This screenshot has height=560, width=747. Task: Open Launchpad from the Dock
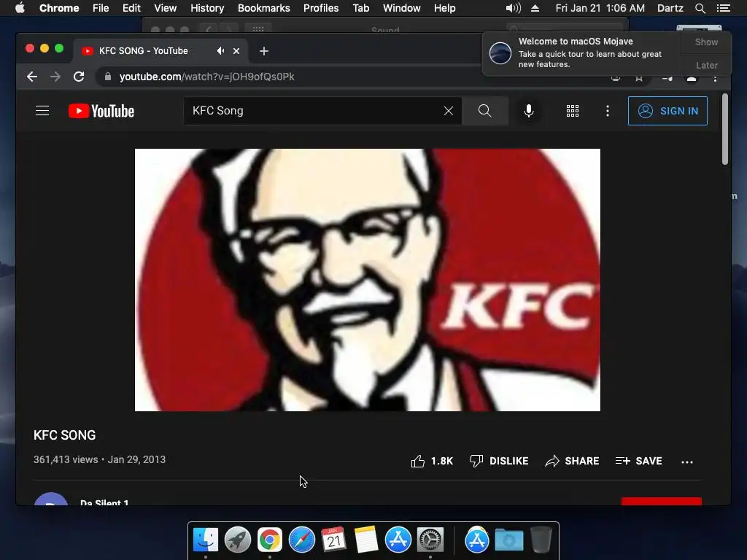(238, 540)
